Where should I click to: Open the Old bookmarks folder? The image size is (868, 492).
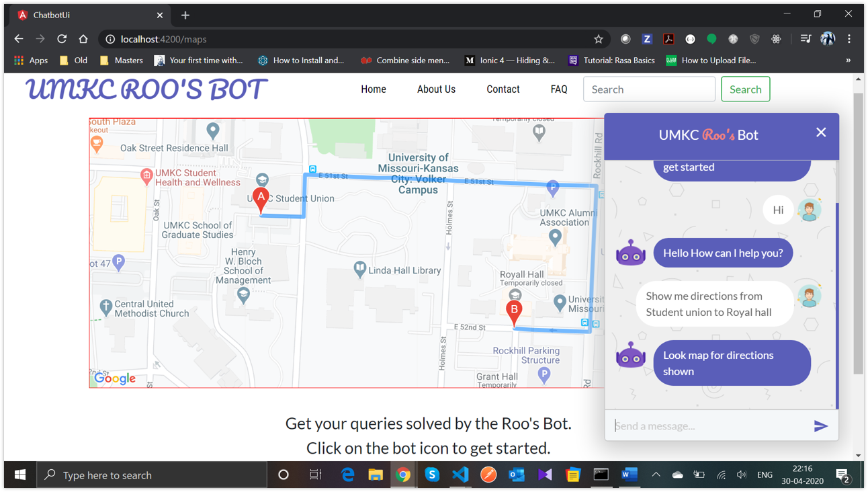(74, 60)
